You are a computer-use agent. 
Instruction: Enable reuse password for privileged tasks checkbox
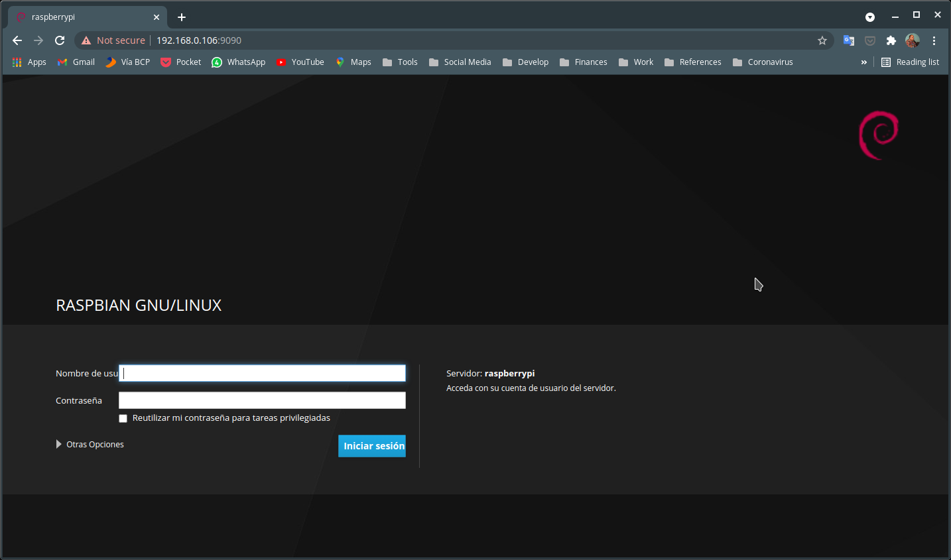point(123,418)
